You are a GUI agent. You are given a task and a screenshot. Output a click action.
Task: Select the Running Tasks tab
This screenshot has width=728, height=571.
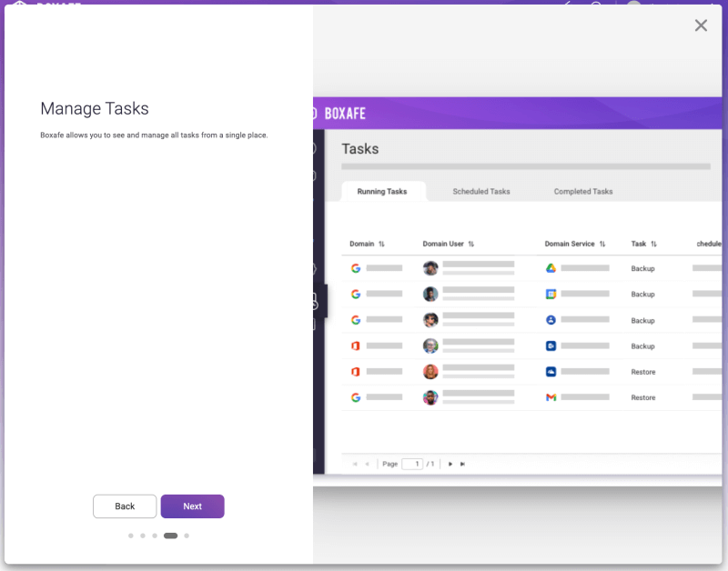[382, 192]
